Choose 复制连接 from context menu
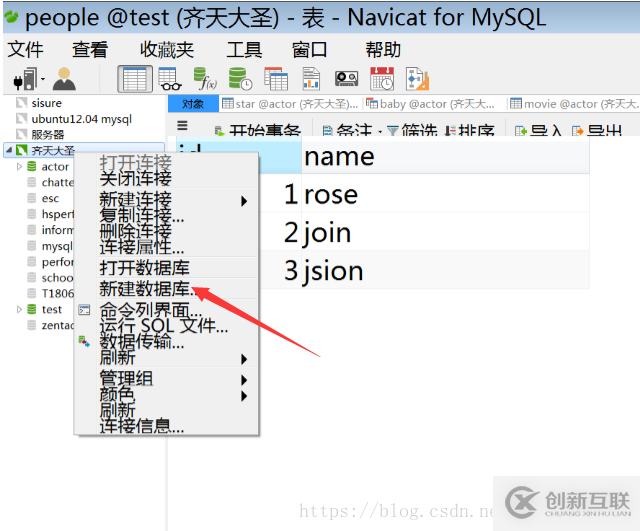640x531 pixels. coord(166,215)
